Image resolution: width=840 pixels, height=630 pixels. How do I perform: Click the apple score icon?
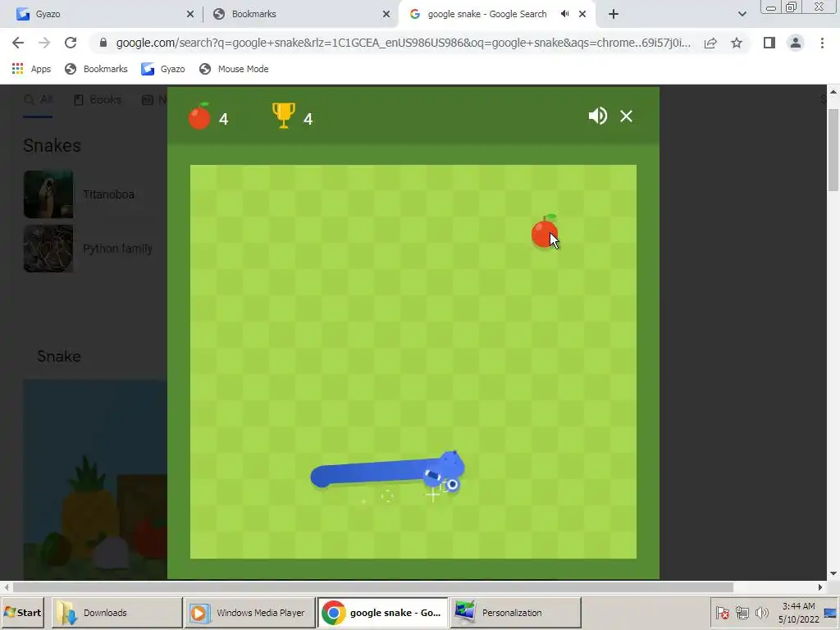(199, 116)
